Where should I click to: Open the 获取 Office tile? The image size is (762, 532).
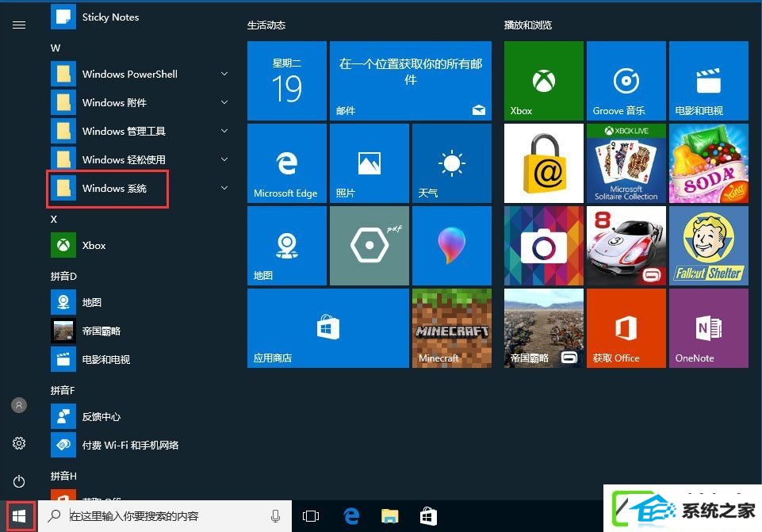point(626,328)
